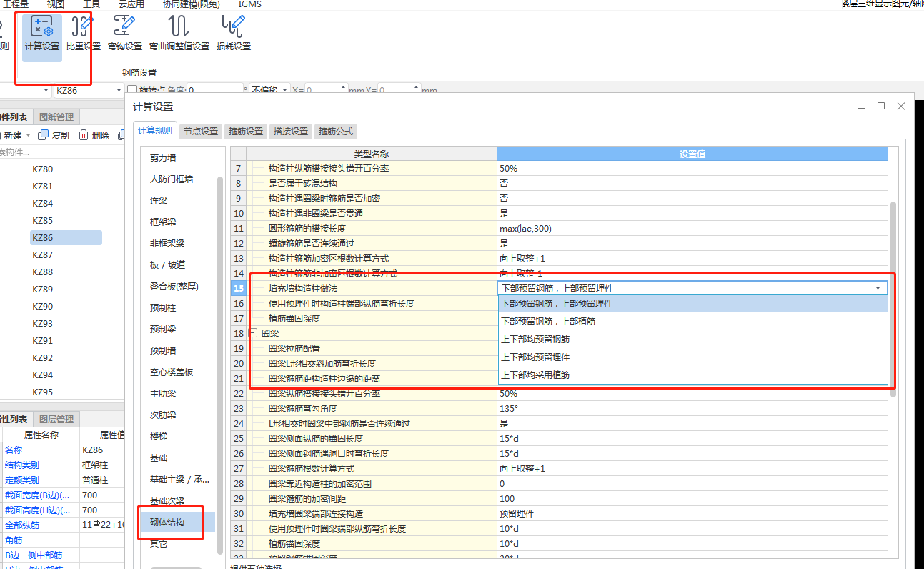
Task: Select 非框架梁 category
Action: click(x=167, y=244)
